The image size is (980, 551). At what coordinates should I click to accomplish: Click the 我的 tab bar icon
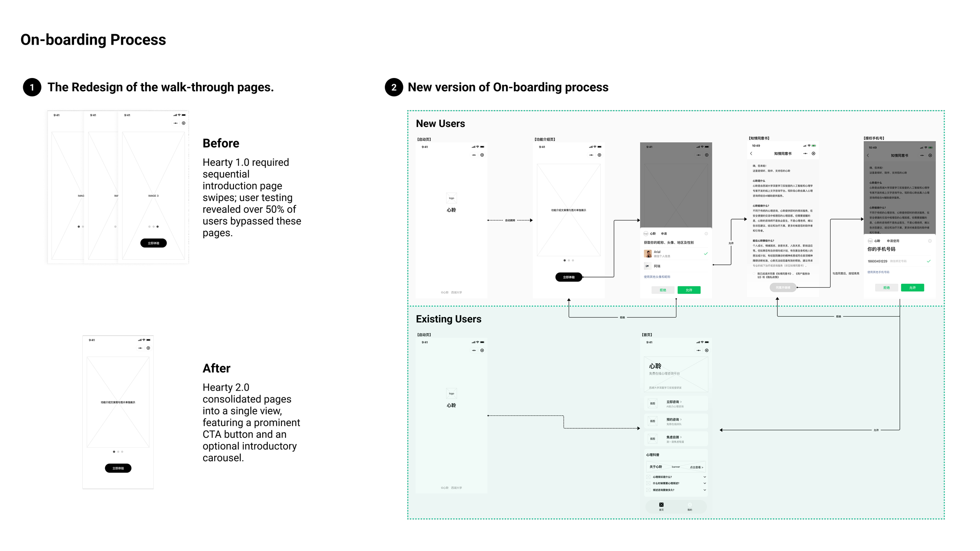[690, 505]
